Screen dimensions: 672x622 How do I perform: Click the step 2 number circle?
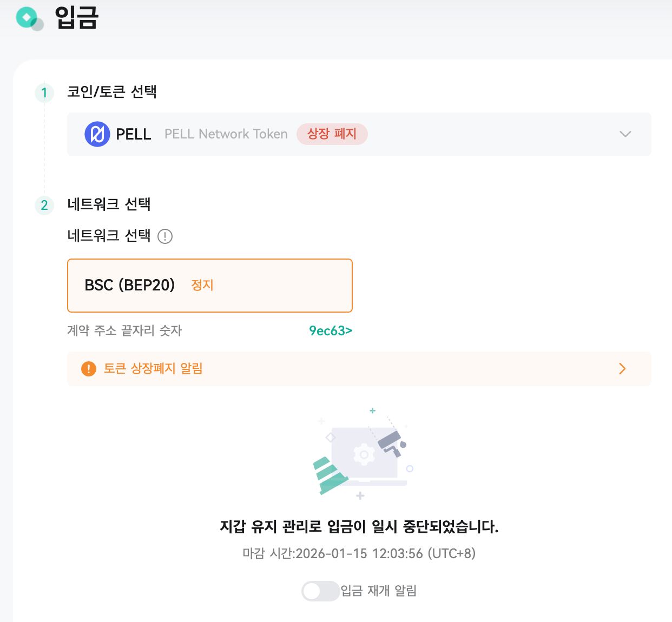[44, 205]
